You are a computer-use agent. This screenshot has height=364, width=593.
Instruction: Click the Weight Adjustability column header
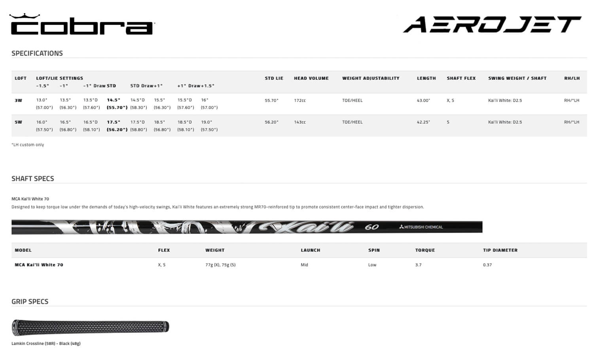pyautogui.click(x=371, y=78)
